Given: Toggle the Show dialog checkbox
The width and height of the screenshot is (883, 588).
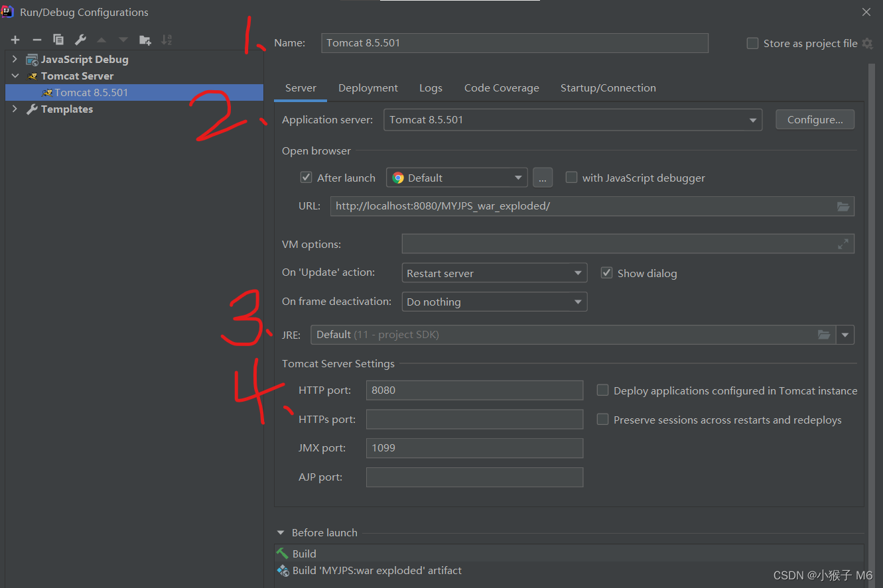Looking at the screenshot, I should click(606, 273).
